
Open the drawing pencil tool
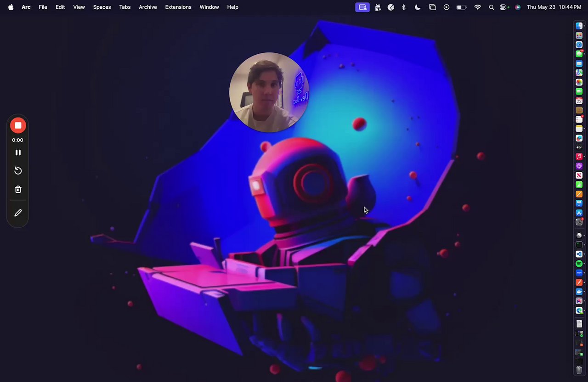point(18,213)
